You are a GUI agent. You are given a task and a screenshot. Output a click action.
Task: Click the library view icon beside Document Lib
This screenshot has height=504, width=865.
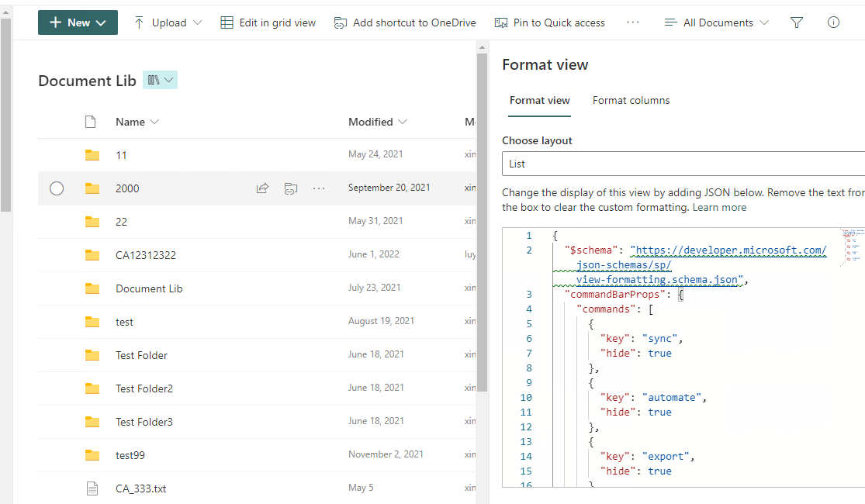160,80
